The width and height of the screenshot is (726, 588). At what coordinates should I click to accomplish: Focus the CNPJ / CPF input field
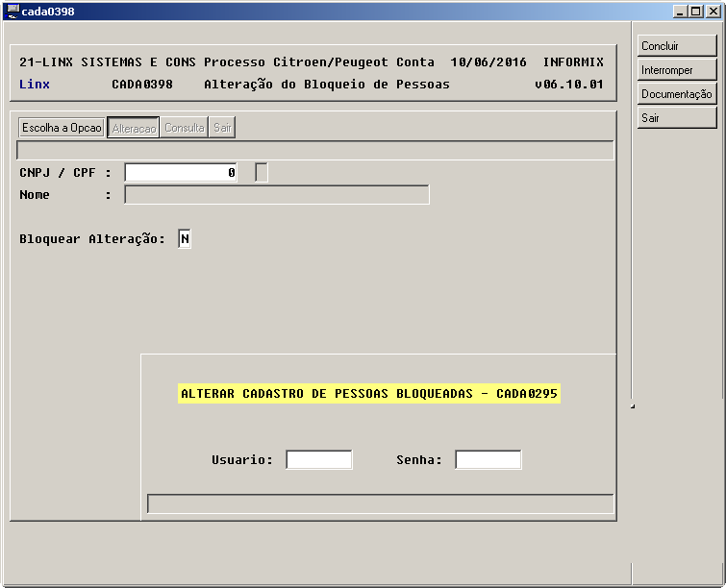[x=181, y=173]
